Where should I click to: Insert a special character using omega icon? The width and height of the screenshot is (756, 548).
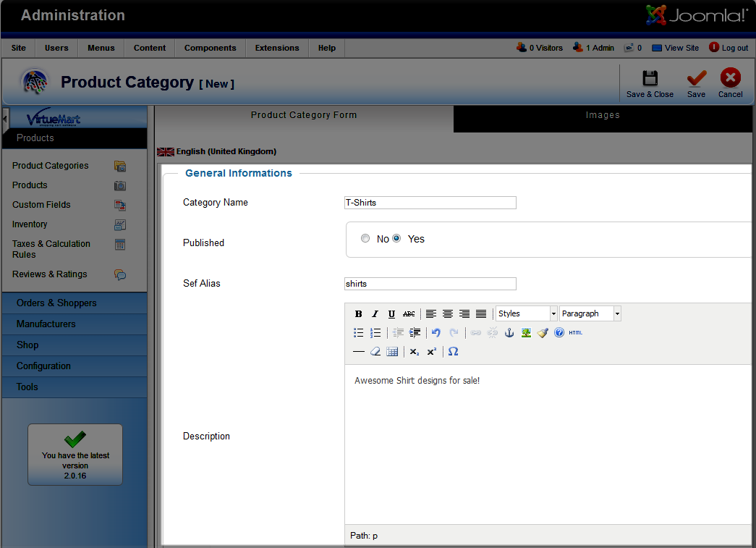pyautogui.click(x=453, y=352)
